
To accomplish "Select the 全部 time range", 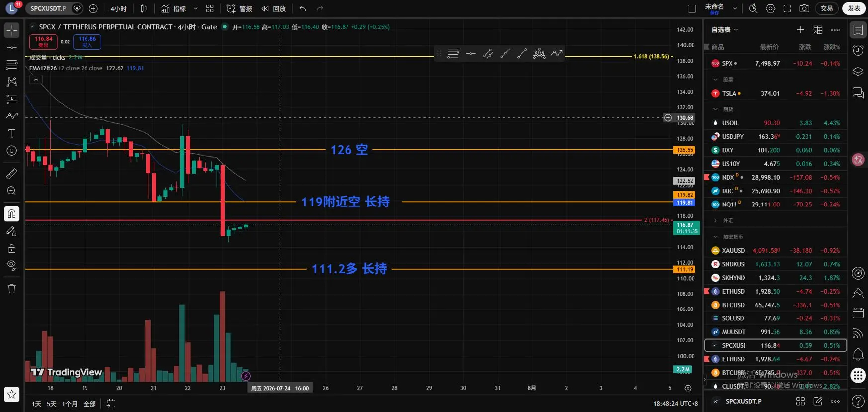I will tap(89, 404).
